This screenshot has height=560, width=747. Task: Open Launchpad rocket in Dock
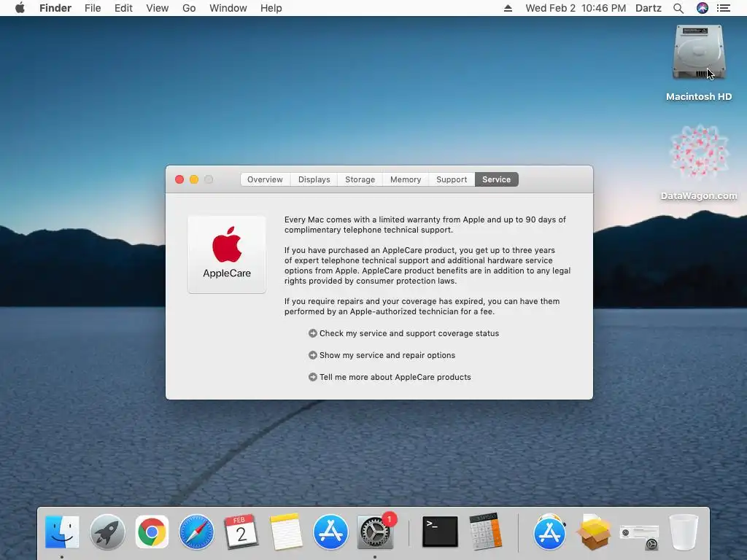[x=107, y=532]
